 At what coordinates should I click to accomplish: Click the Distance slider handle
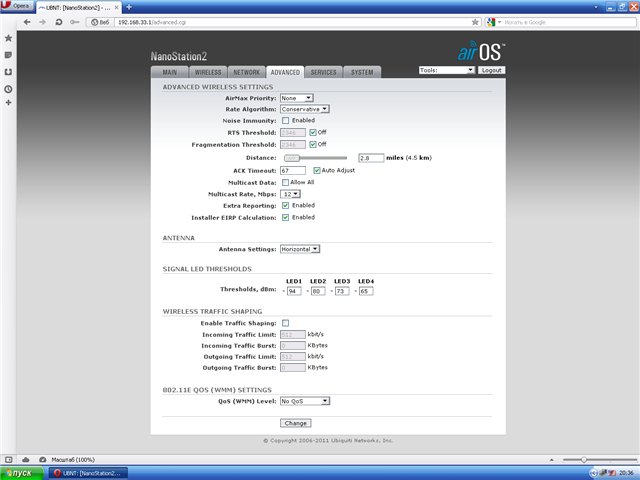pyautogui.click(x=291, y=158)
